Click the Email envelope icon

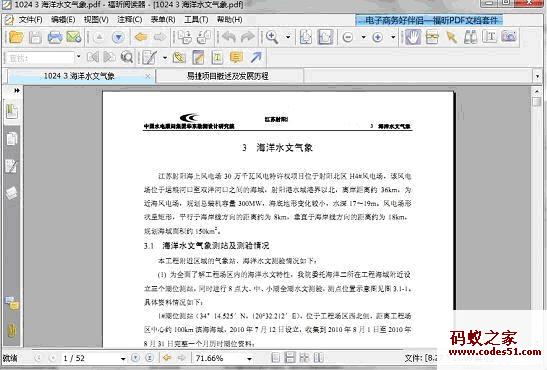(x=74, y=37)
